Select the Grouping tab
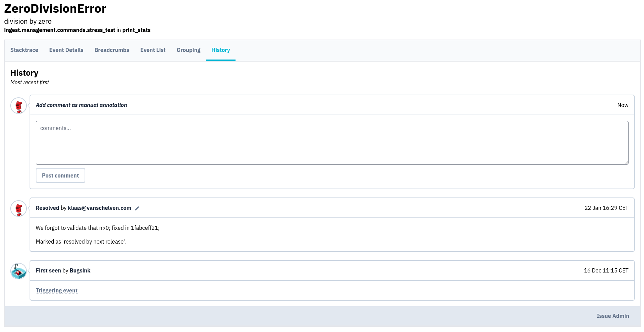644x332 pixels. click(x=188, y=50)
